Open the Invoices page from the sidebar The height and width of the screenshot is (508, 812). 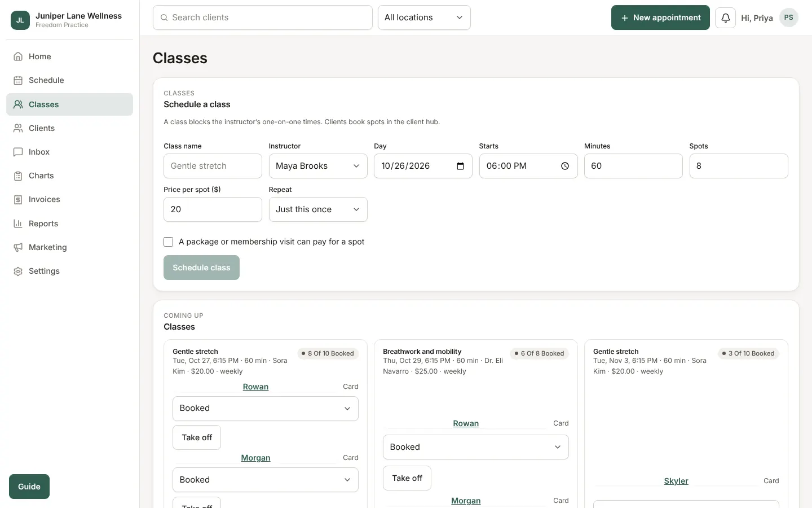(x=70, y=199)
